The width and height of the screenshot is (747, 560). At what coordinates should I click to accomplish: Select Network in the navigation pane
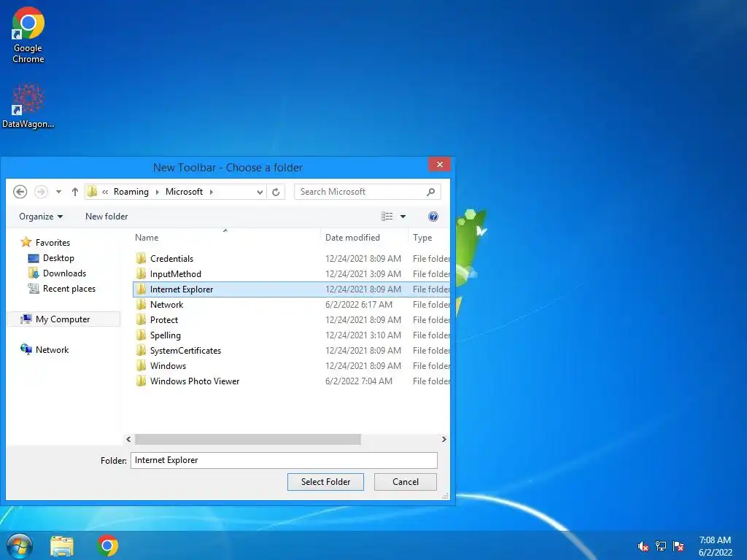click(x=44, y=349)
